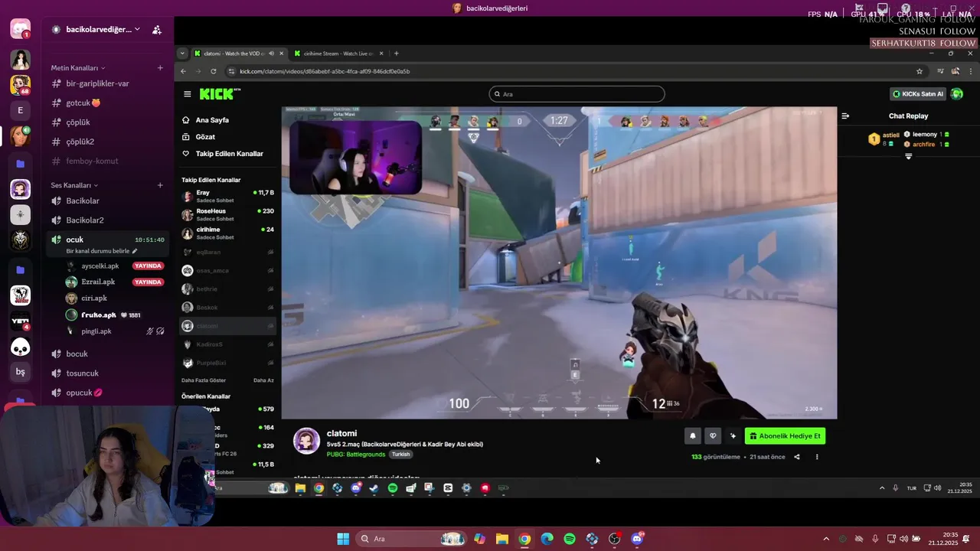Switch to the cirihime Stream browser tab
The height and width of the screenshot is (551, 980).
pyautogui.click(x=337, y=54)
